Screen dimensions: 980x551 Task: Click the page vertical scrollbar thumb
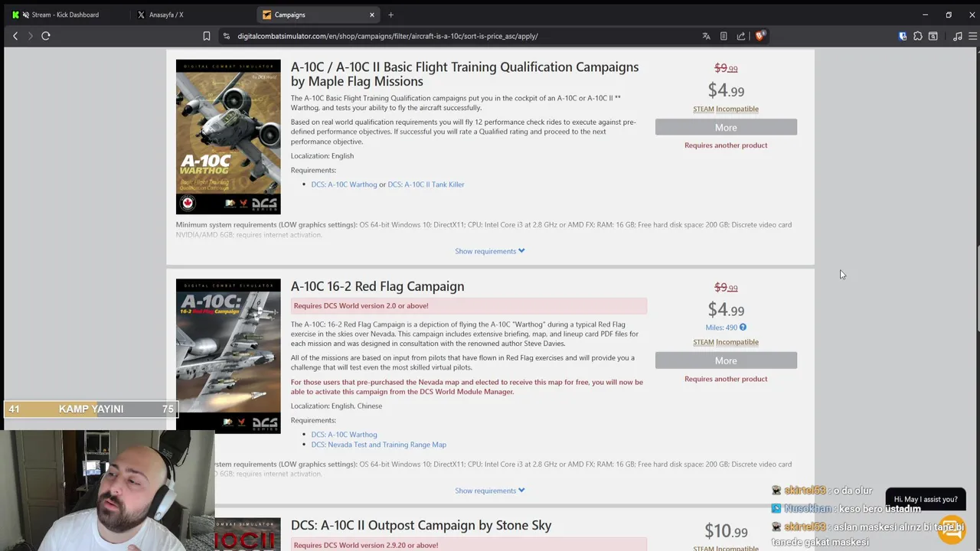coord(978,289)
